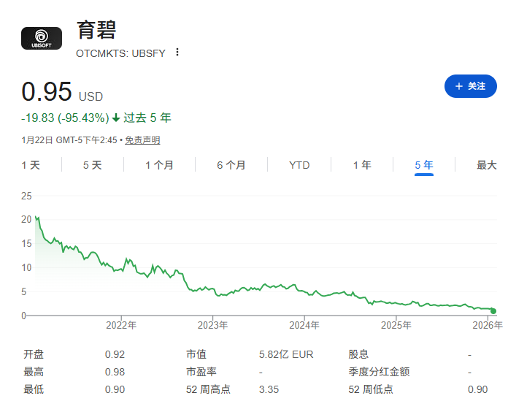Click the 2025年 x-axis label
The image size is (508, 420).
click(396, 325)
